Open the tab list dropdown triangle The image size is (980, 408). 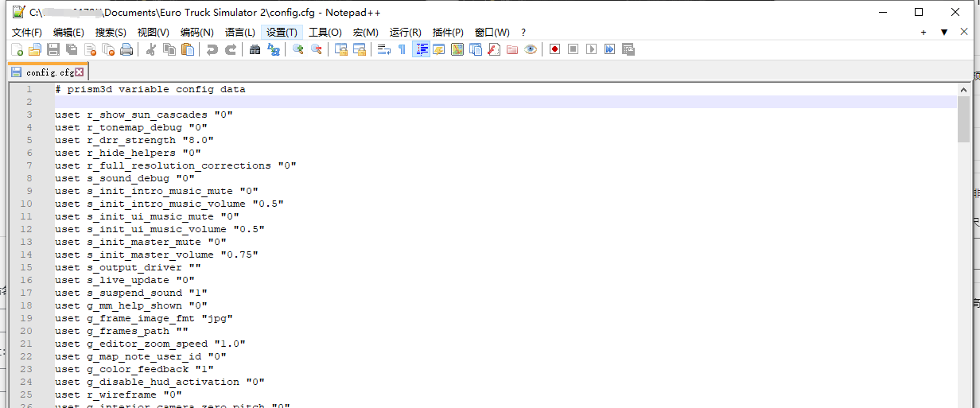[944, 33]
